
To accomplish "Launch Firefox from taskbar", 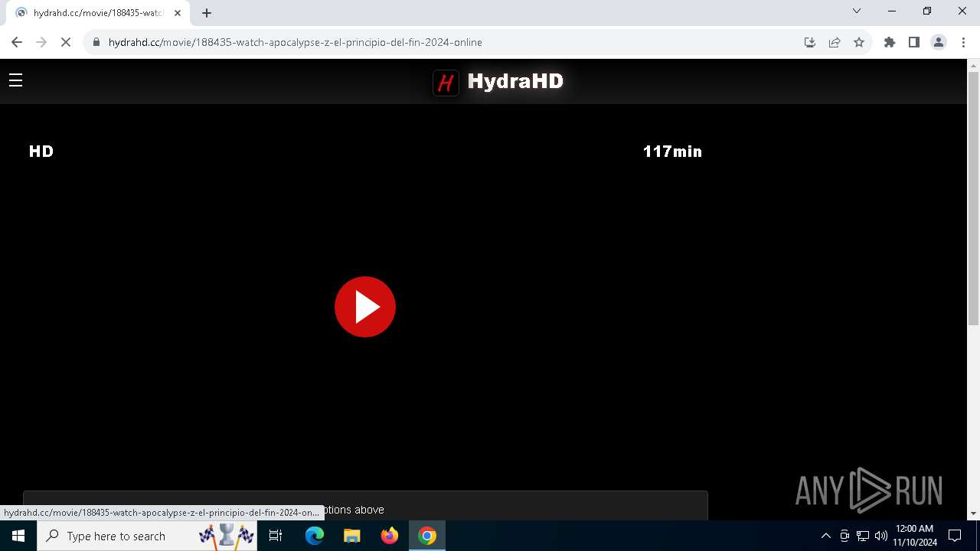I will [390, 536].
